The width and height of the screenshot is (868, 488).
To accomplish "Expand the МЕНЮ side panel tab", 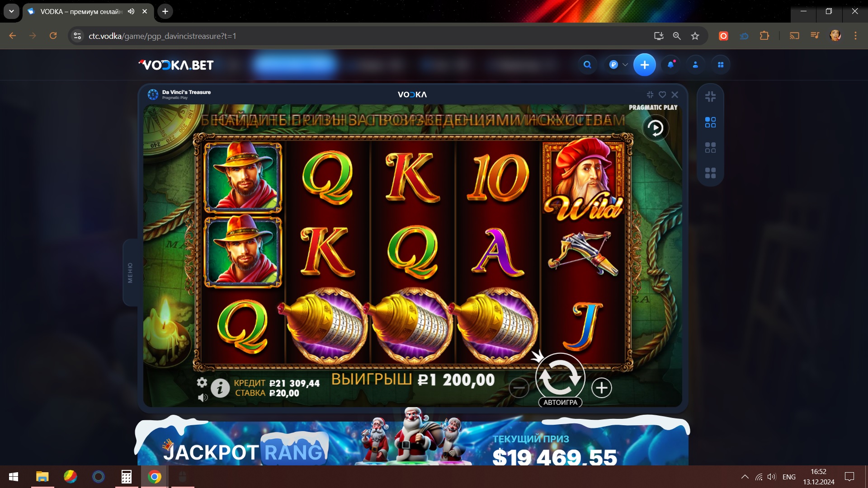I will click(x=130, y=272).
